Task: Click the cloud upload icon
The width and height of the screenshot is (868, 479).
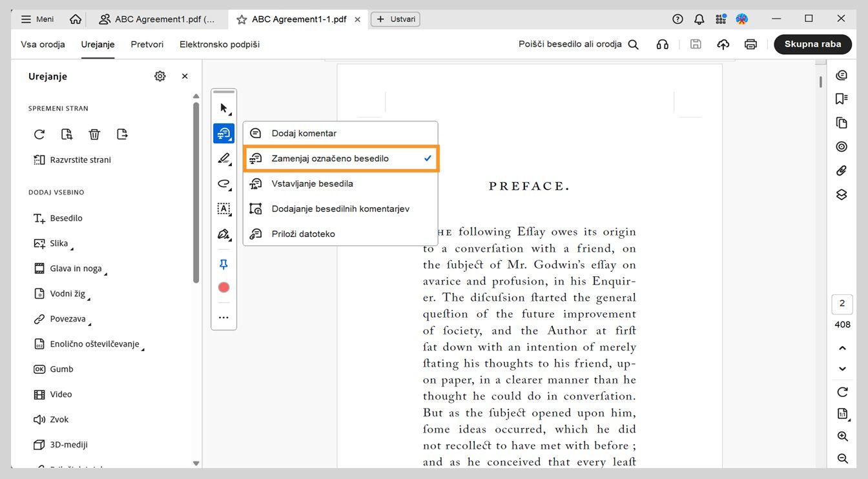Action: [723, 45]
